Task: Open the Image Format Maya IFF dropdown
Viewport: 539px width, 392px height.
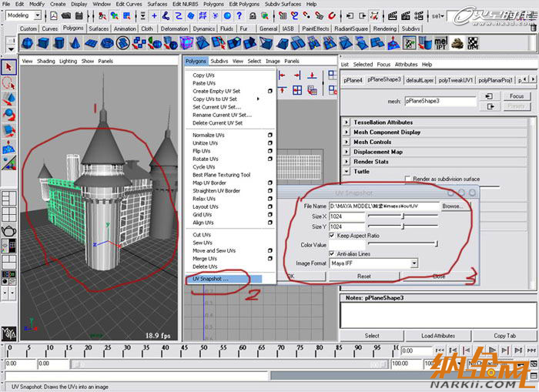Action: [x=413, y=263]
